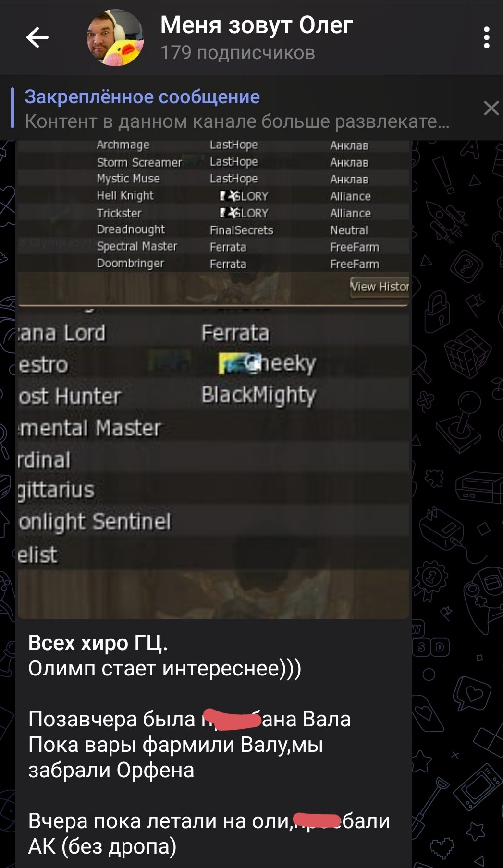Image resolution: width=503 pixels, height=868 pixels.
Task: Tap the Cheeky clan crest icon
Action: click(239, 364)
